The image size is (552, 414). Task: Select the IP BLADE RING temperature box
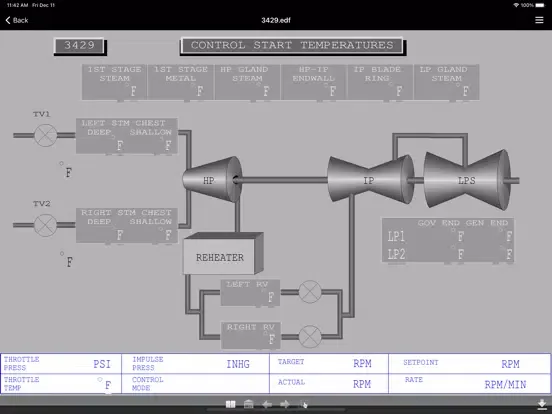point(381,82)
